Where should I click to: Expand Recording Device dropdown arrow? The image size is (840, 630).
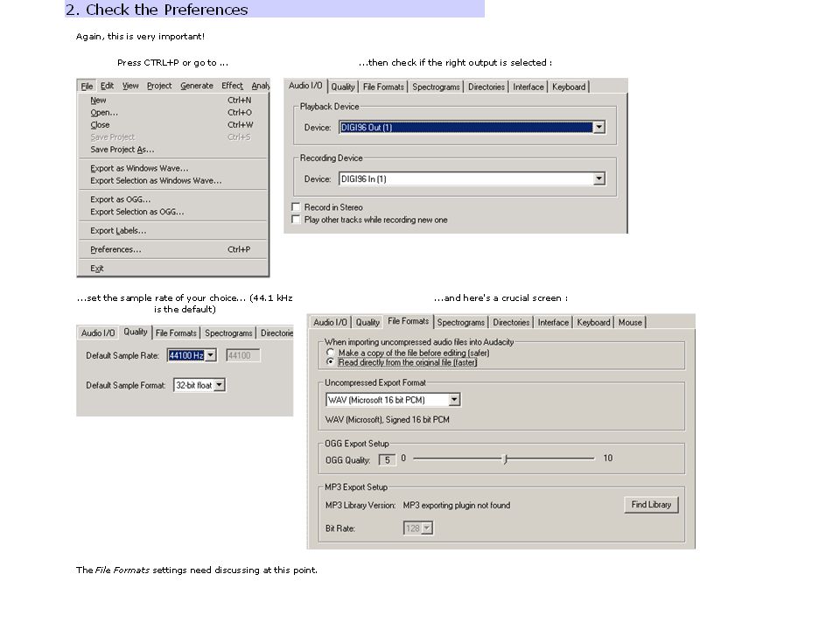point(598,178)
